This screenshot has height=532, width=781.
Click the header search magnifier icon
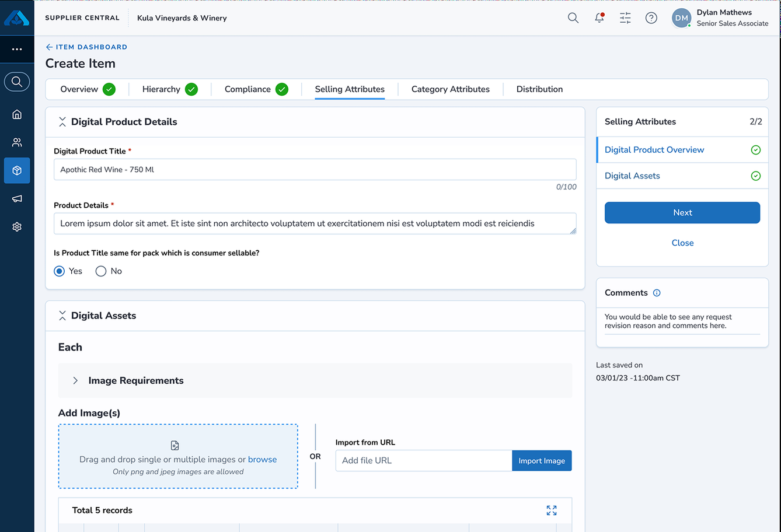click(573, 18)
